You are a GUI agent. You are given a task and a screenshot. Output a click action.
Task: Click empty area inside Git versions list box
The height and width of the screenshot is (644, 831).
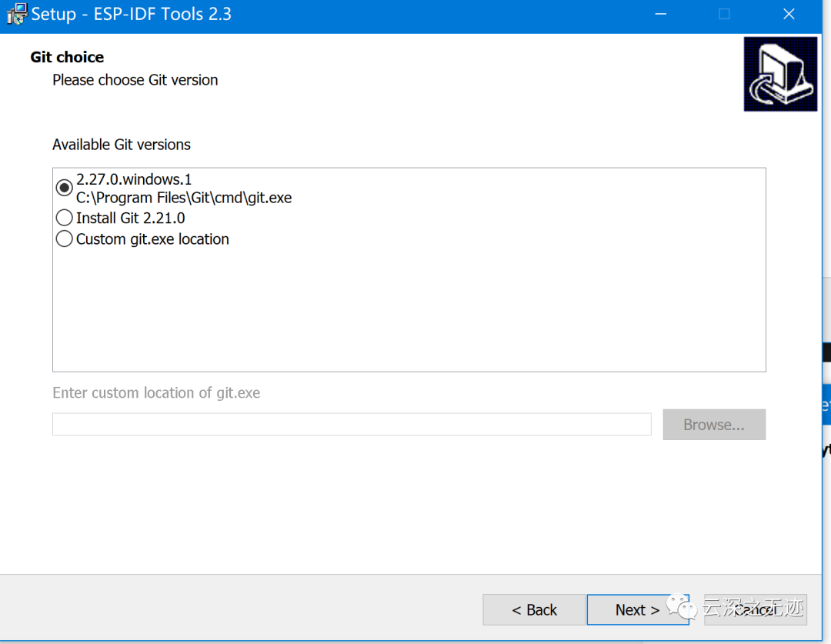point(408,308)
